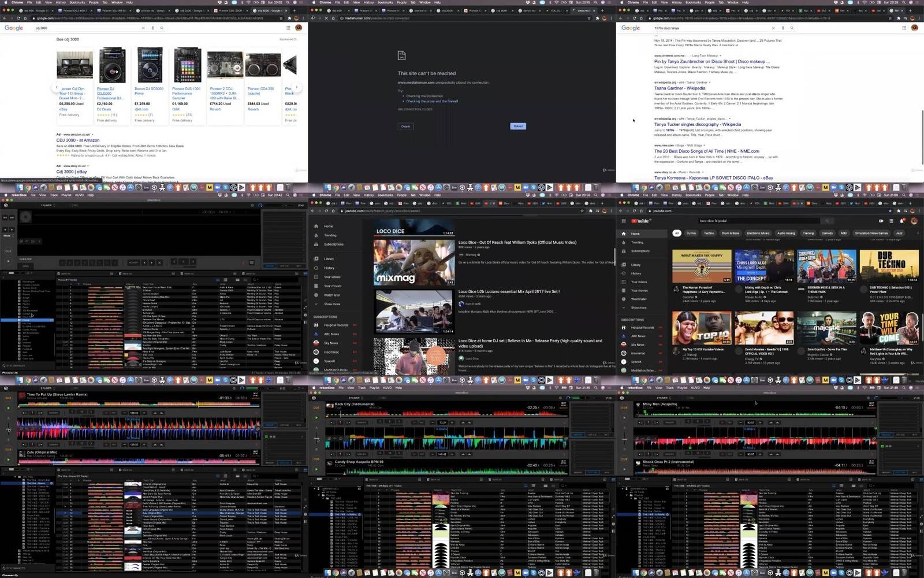Image resolution: width=924 pixels, height=578 pixels.
Task: Select the Techno filter chip
Action: [709, 233]
